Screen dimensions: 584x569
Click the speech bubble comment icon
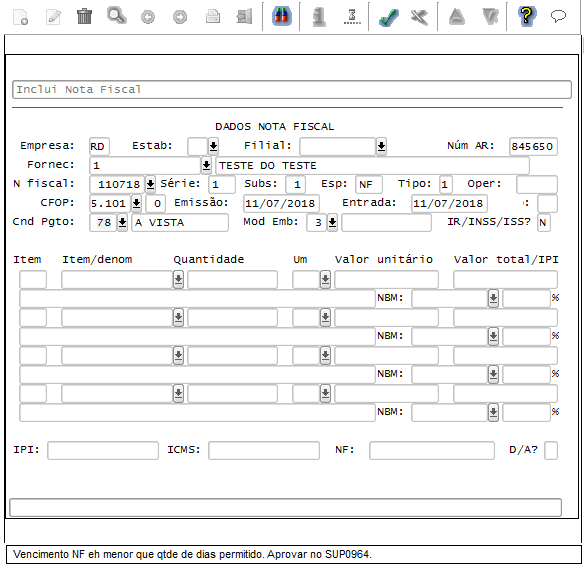click(x=558, y=17)
